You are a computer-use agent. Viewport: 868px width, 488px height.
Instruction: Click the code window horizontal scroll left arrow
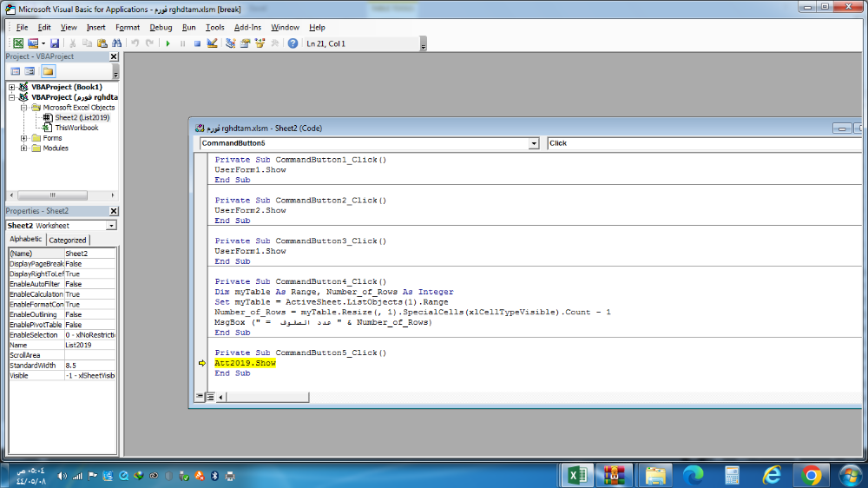[220, 397]
